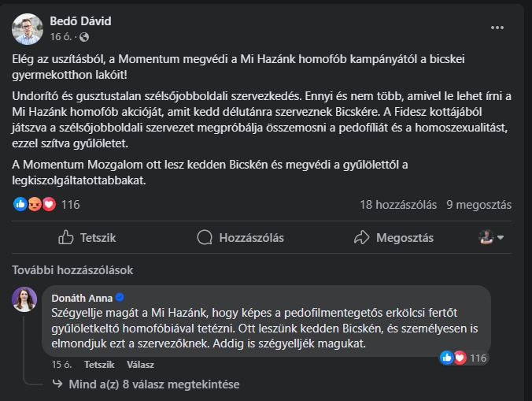Click the share arrow icon

[x=362, y=237]
